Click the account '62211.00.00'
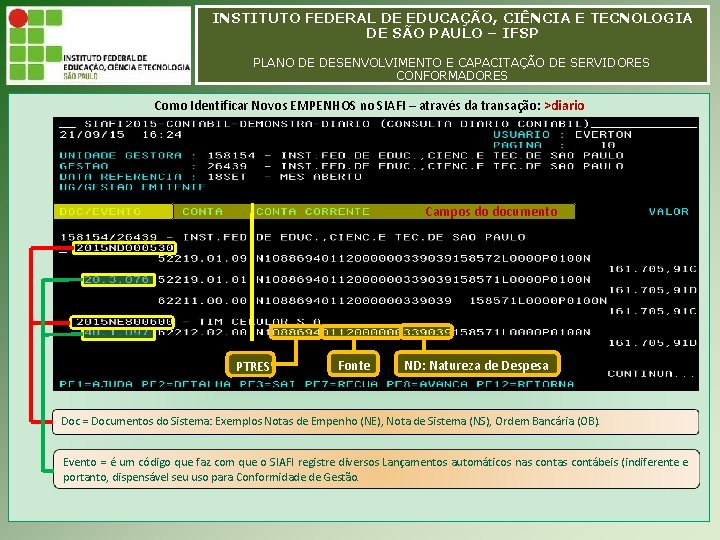 (x=202, y=301)
